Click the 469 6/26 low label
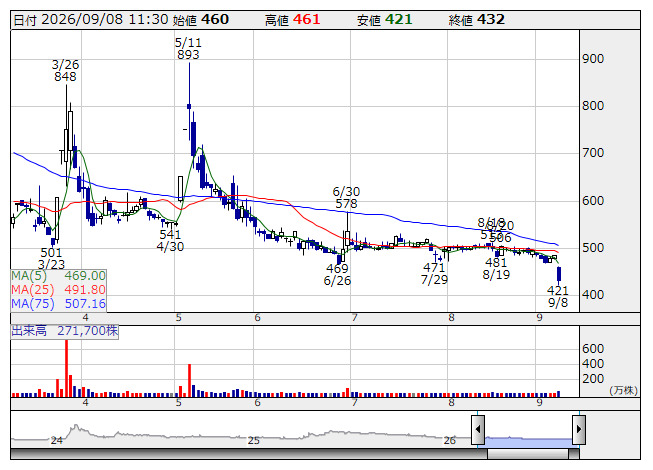The image size is (653, 470). tap(337, 274)
